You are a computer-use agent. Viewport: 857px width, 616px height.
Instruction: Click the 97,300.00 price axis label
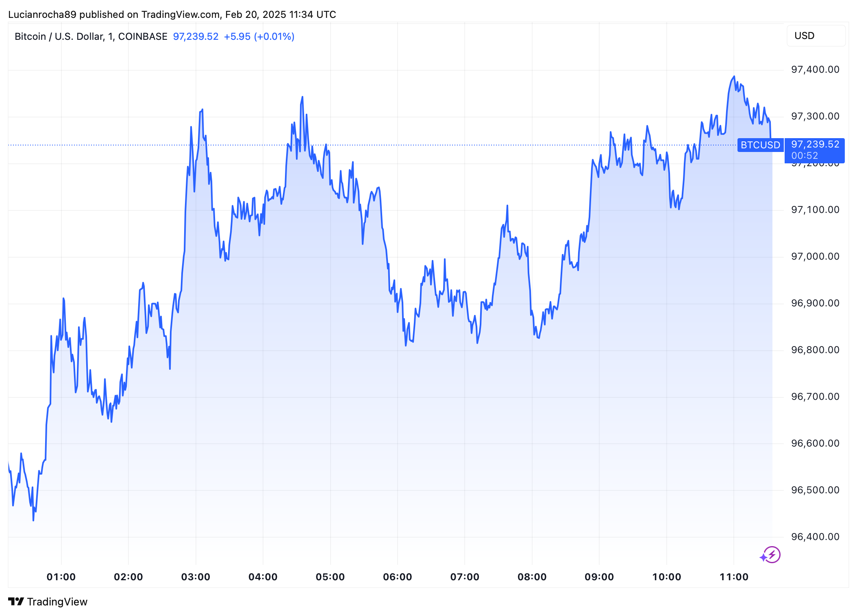(815, 116)
